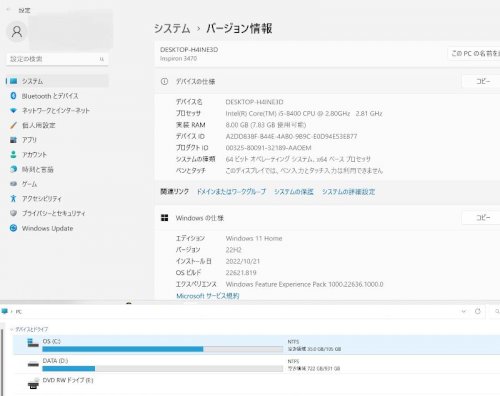This screenshot has width=500, height=396.
Task: Click the user account avatar icon
Action: coord(17,32)
